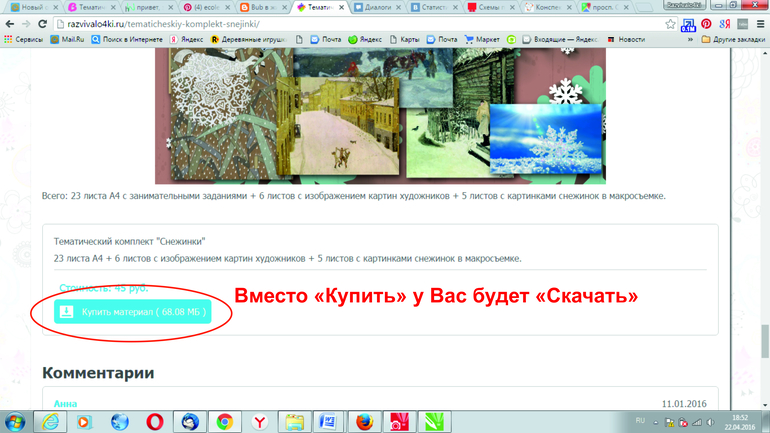Bookmark this page with the star icon
This screenshot has height=433, width=770.
point(670,24)
